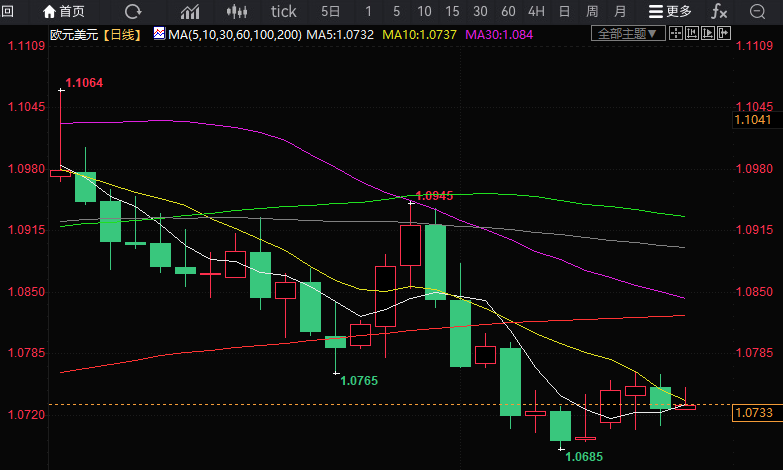The width and height of the screenshot is (783, 470).
Task: Click the 1.0850 label on left axis
Action: (26, 292)
